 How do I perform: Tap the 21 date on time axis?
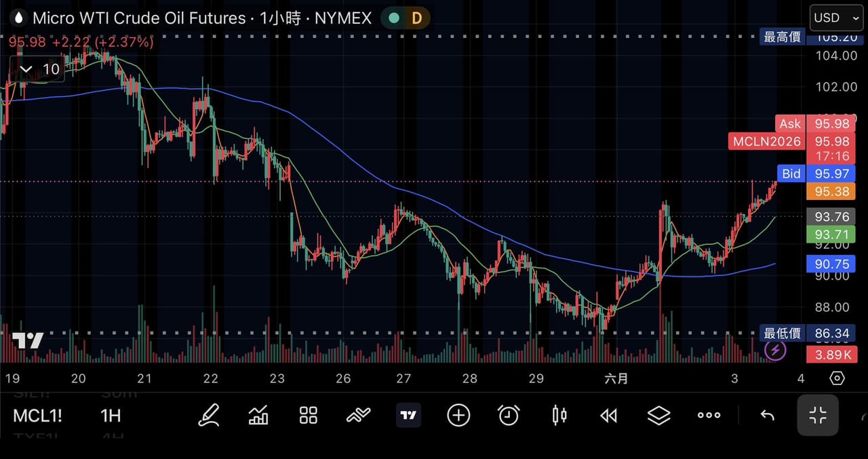(144, 378)
